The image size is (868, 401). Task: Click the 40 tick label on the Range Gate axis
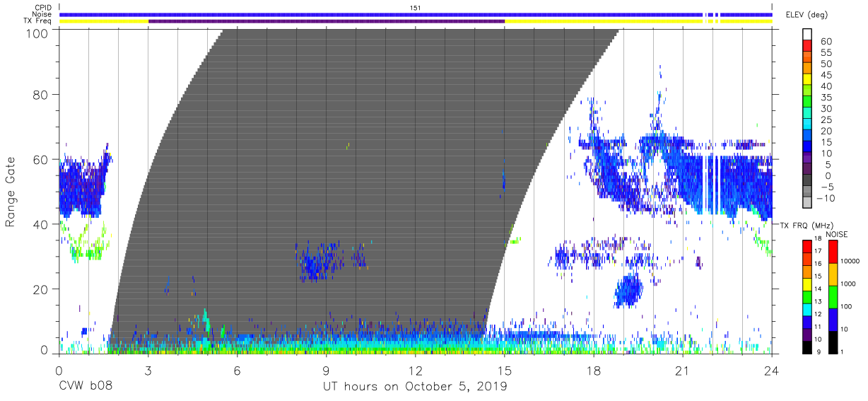42,224
